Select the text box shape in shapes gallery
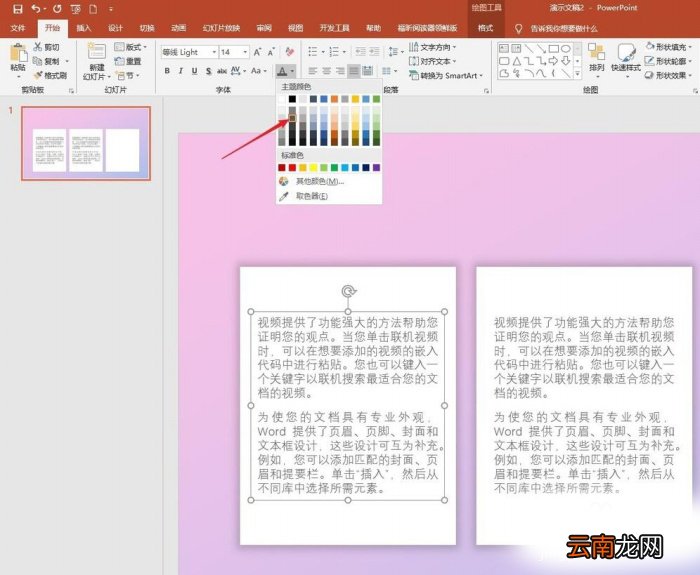Viewport: 700px width, 575px height. click(504, 48)
